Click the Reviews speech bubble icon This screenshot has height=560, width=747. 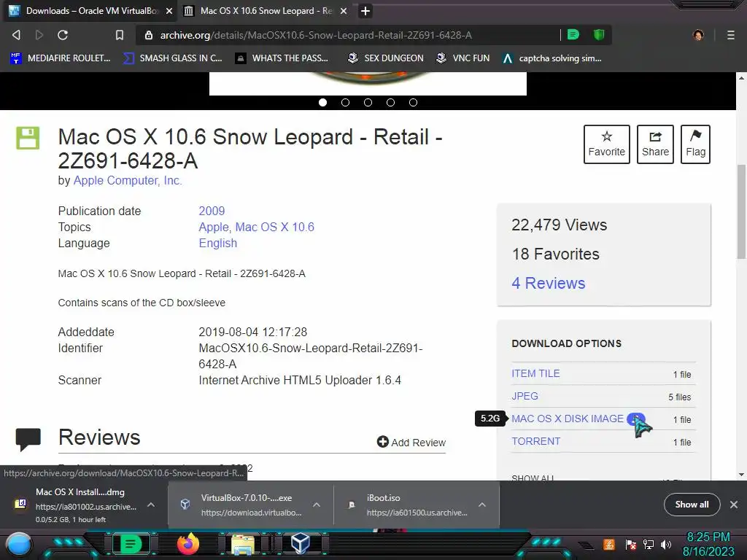(28, 439)
